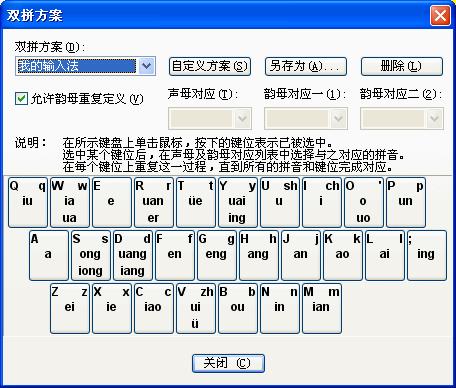The height and width of the screenshot is (388, 456).
Task: Select the Y key with uai ing
Action: pyautogui.click(x=238, y=202)
